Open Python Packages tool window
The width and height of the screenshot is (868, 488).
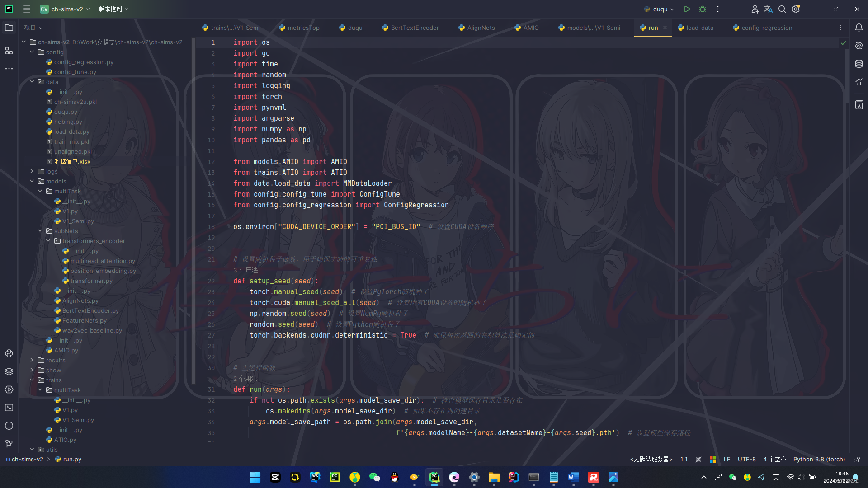pyautogui.click(x=9, y=353)
